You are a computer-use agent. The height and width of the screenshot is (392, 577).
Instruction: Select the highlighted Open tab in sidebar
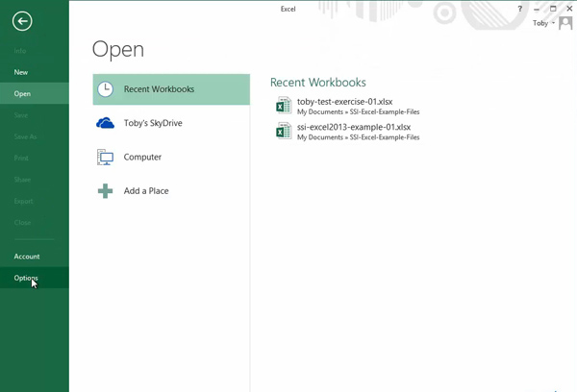click(x=22, y=93)
